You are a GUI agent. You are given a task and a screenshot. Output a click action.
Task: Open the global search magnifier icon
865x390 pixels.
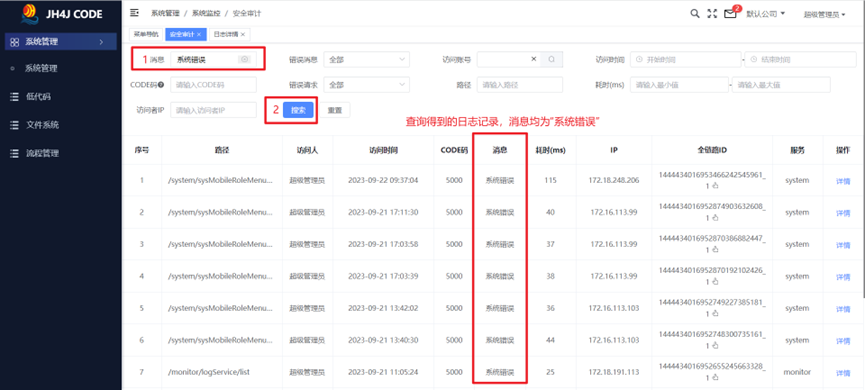695,14
